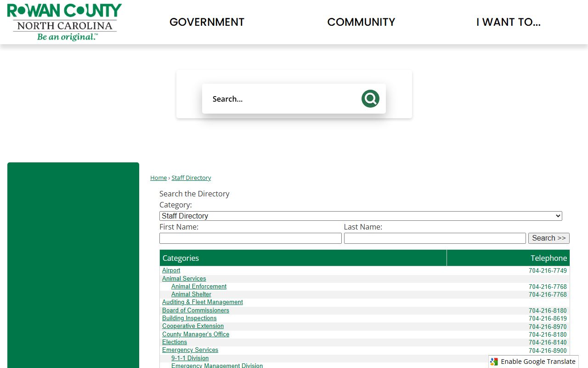Click Airport phone 704-216-7749
The image size is (588, 368).
(x=548, y=271)
